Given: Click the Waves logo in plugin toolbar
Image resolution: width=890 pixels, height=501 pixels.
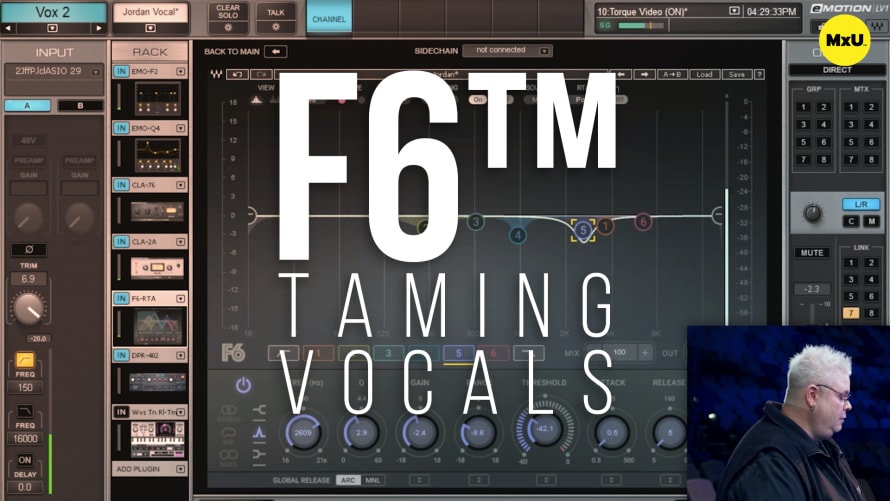Looking at the screenshot, I should [216, 74].
